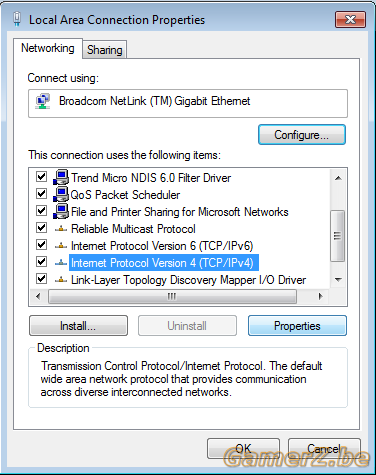Click the Configure... button
This screenshot has width=376, height=475.
pyautogui.click(x=302, y=135)
